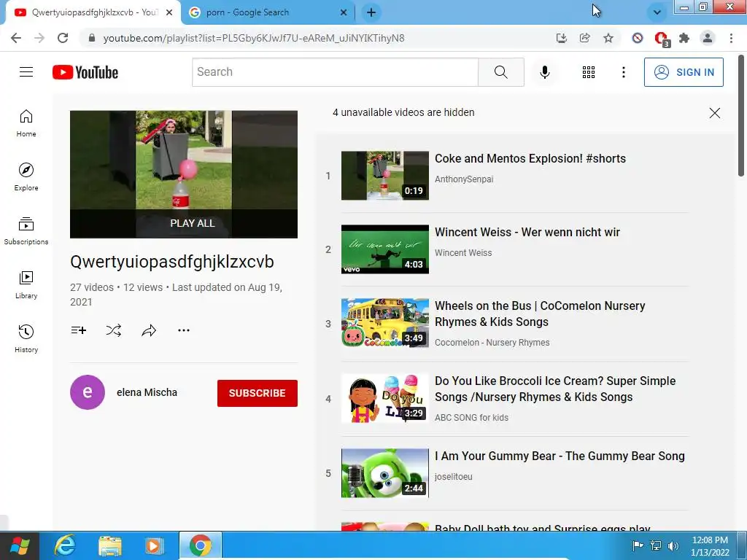The height and width of the screenshot is (560, 747).
Task: Open Explore in the sidebar
Action: click(x=26, y=177)
